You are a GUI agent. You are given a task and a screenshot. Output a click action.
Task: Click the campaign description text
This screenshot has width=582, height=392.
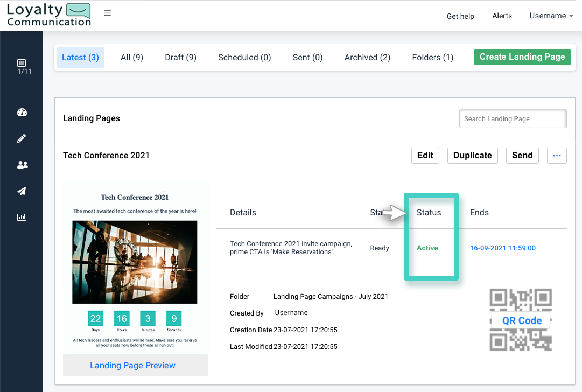pyautogui.click(x=291, y=248)
